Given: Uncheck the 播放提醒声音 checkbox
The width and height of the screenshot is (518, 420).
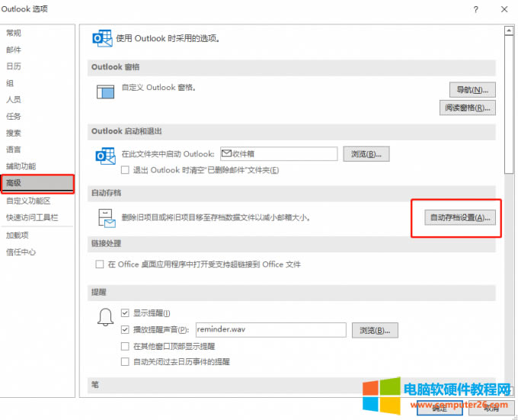Looking at the screenshot, I should pyautogui.click(x=125, y=329).
